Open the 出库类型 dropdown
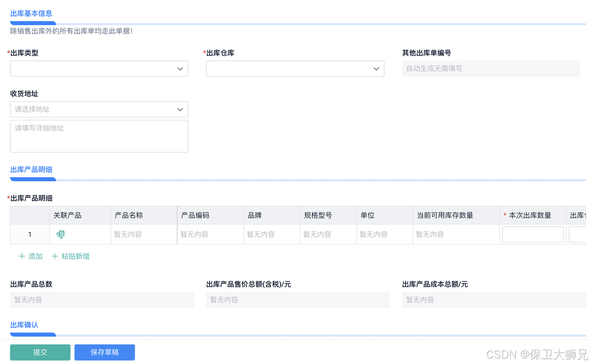 click(x=99, y=69)
